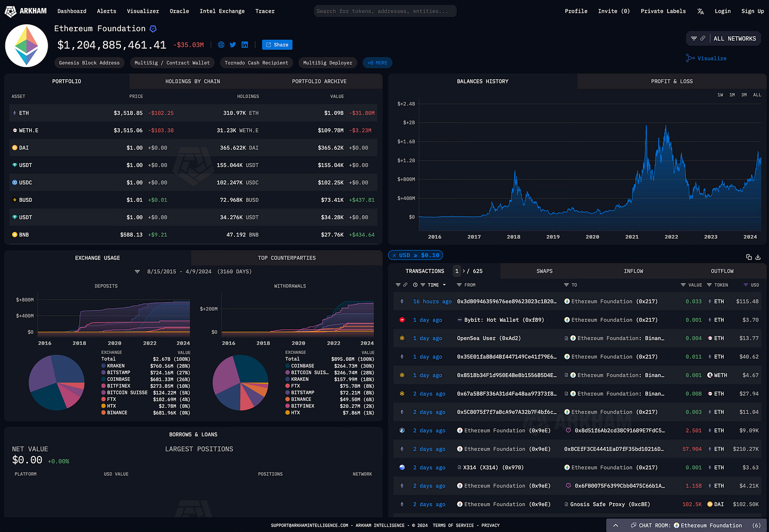Click the BUSD token icon in portfolio
Screen dimensions: 769x532
pyautogui.click(x=15, y=200)
